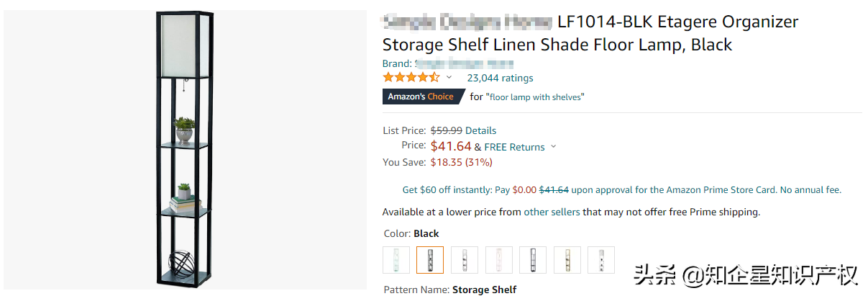Select the black lamp color swatch

[x=430, y=260]
